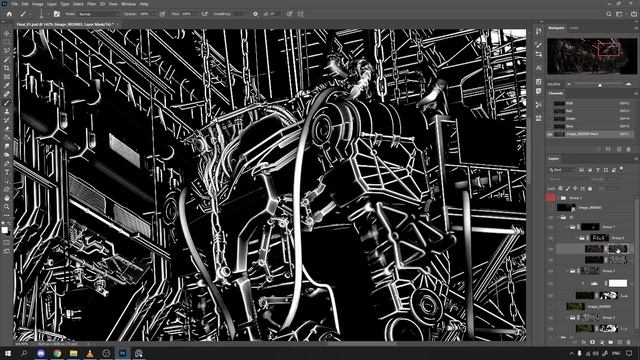Select the Gradient tool
The image size is (640, 360).
6,137
